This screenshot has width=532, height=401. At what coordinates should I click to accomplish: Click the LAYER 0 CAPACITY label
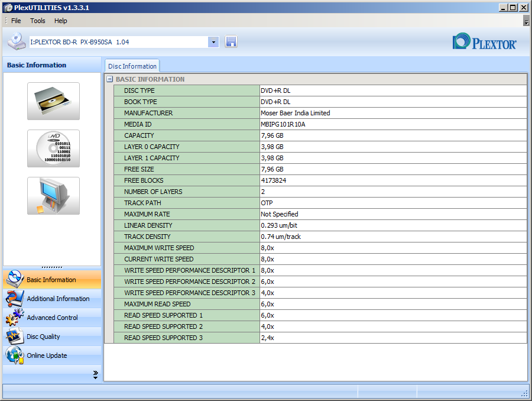pyautogui.click(x=152, y=147)
